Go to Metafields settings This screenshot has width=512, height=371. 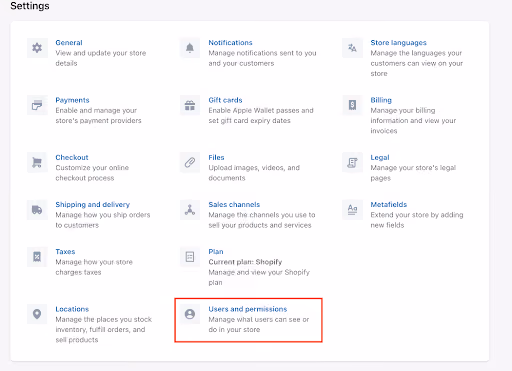click(x=389, y=204)
